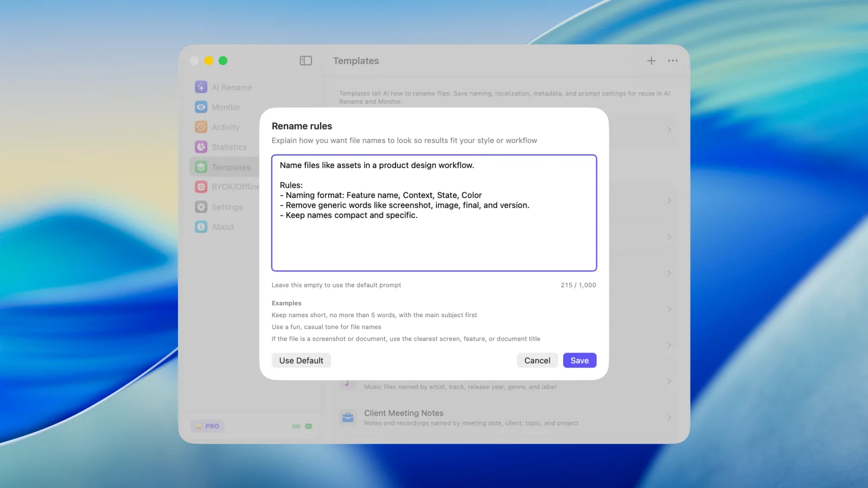The width and height of the screenshot is (868, 488).
Task: Open the BYOK/Offline icon
Action: coord(201,187)
